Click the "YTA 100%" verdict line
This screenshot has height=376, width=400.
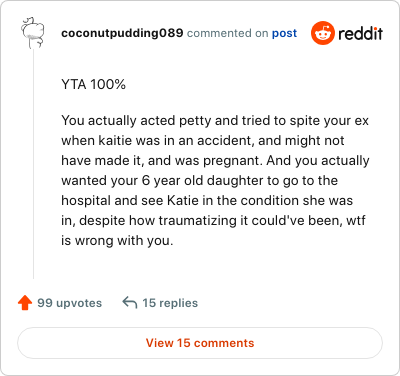[93, 84]
